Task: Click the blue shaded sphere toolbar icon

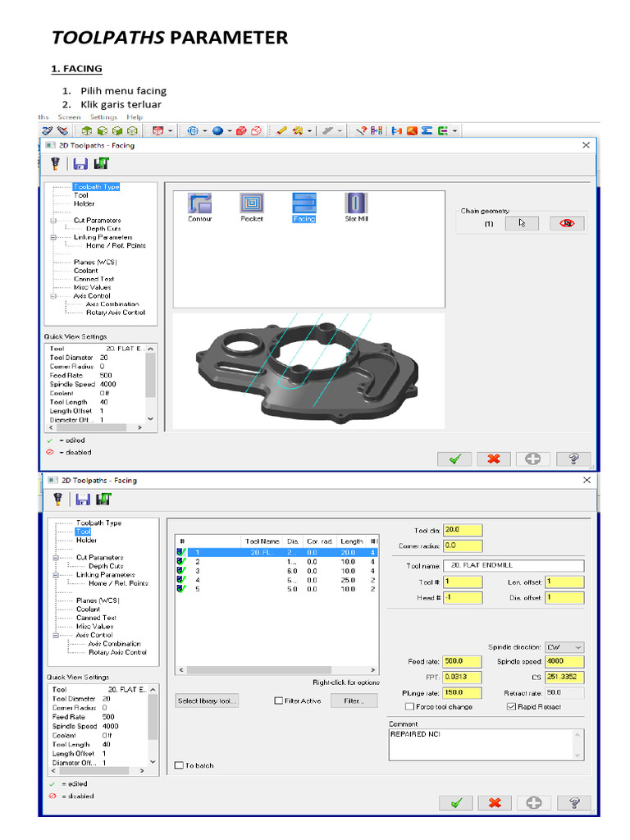Action: coord(217,130)
